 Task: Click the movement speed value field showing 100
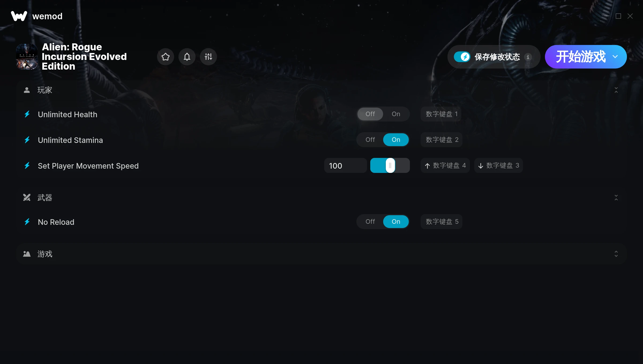(346, 165)
